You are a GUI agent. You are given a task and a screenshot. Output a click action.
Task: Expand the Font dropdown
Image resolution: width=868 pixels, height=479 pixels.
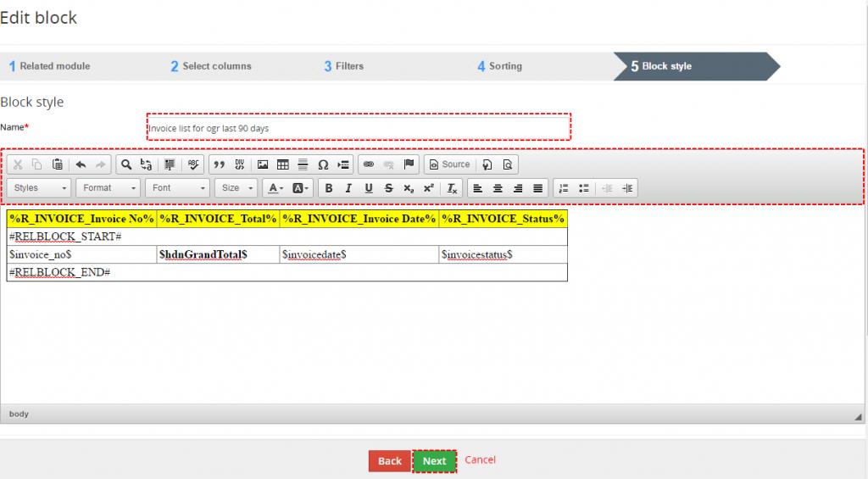pyautogui.click(x=178, y=188)
